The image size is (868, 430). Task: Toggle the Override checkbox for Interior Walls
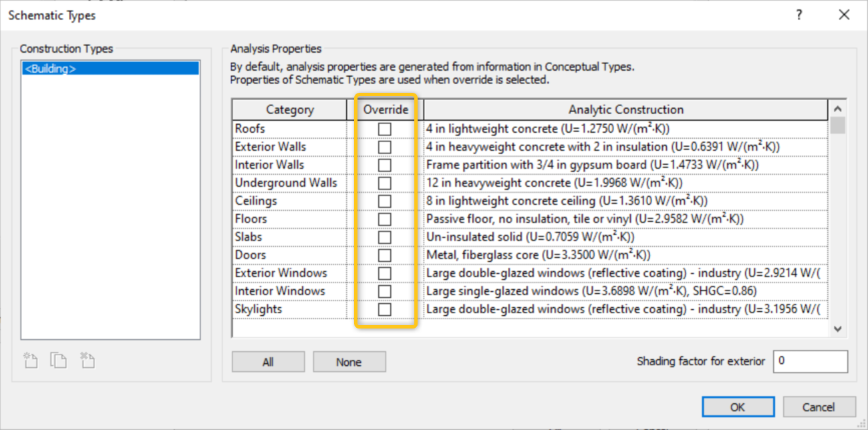pos(385,164)
